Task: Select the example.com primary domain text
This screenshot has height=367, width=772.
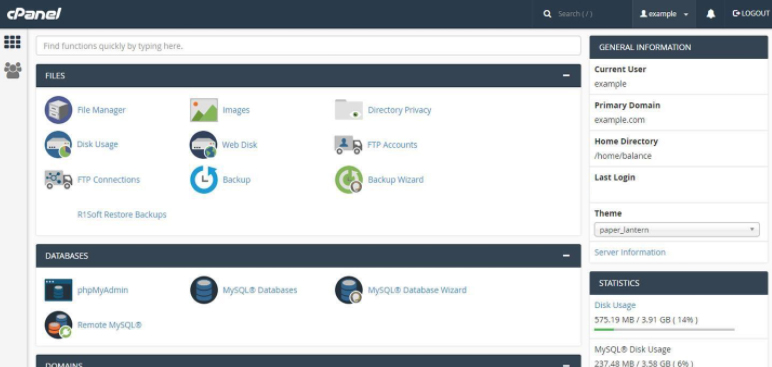Action: (619, 120)
